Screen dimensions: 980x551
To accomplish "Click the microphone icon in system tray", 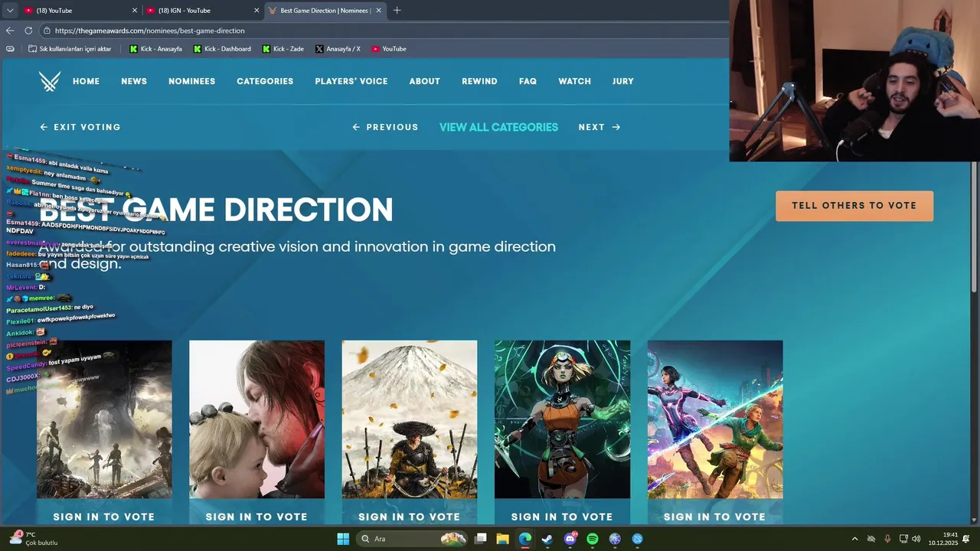I will pos(887,539).
